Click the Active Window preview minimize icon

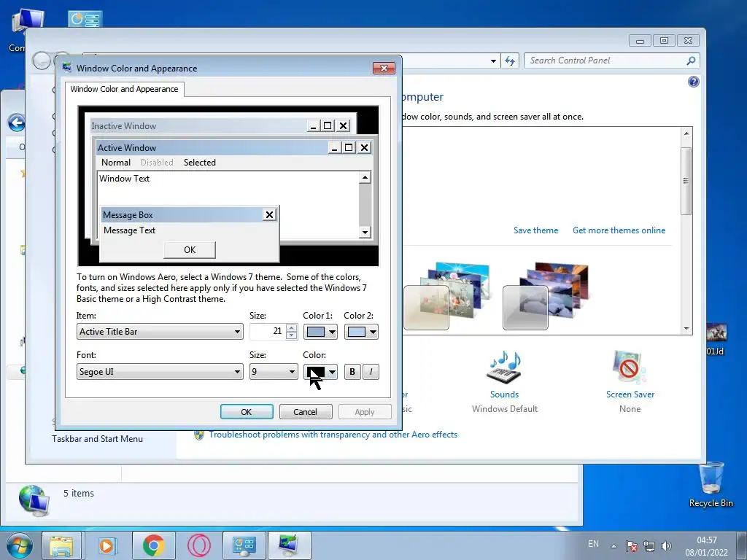tap(334, 147)
